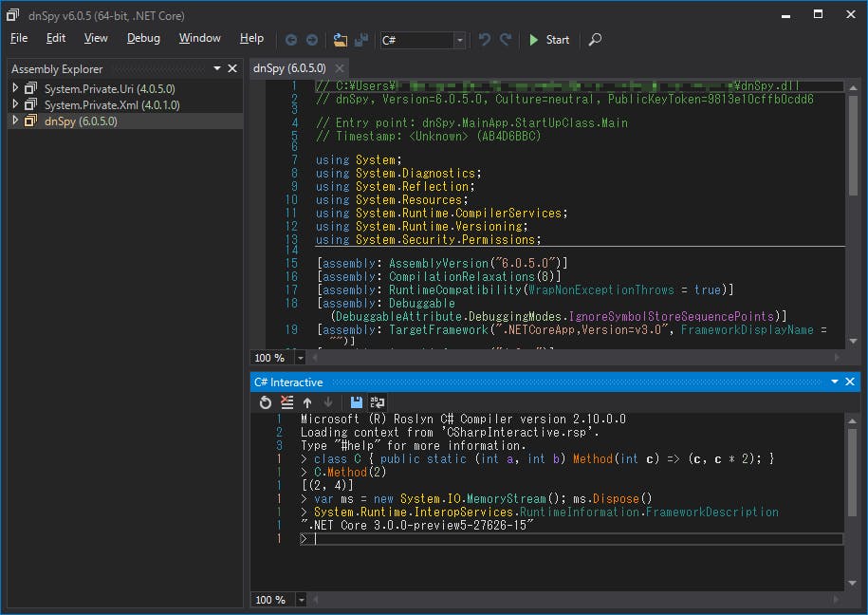Click 'using System.Diagnostics;' line
This screenshot has width=868, height=615.
pos(398,174)
